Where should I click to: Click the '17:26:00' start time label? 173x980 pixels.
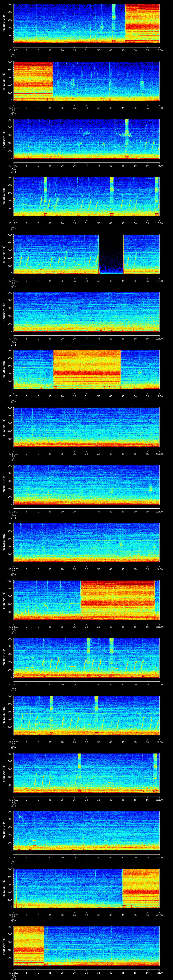coord(13,742)
